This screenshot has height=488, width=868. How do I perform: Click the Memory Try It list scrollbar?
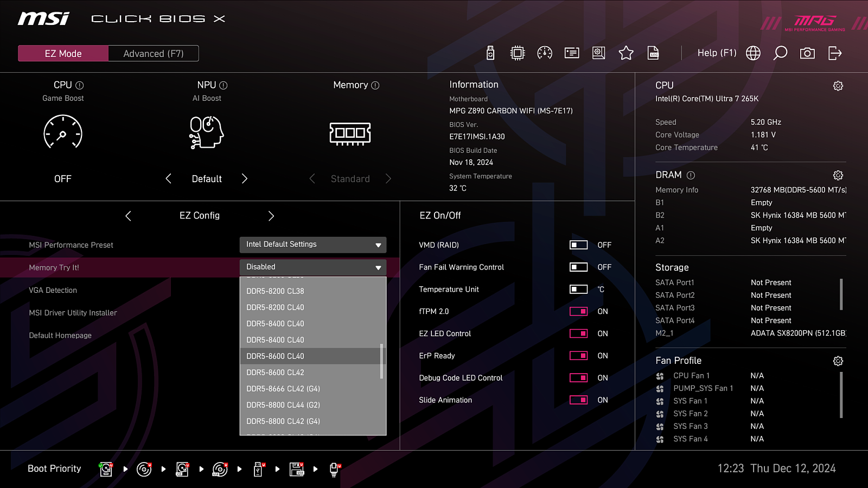coord(382,361)
